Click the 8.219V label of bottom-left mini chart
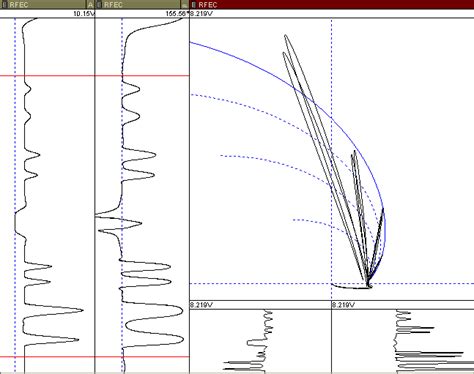 pyautogui.click(x=201, y=305)
